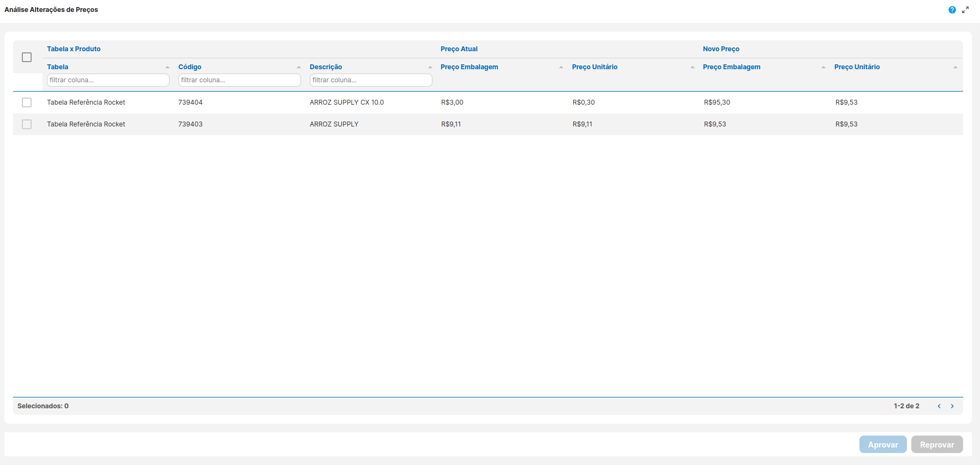
Task: Click sort arrow on Descrição column
Action: [x=430, y=67]
